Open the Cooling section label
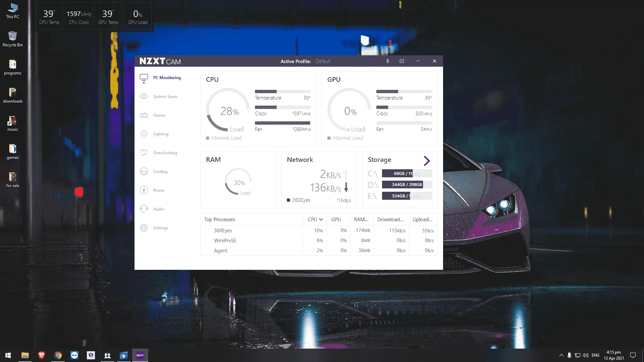Image resolution: width=644 pixels, height=362 pixels. (x=160, y=172)
